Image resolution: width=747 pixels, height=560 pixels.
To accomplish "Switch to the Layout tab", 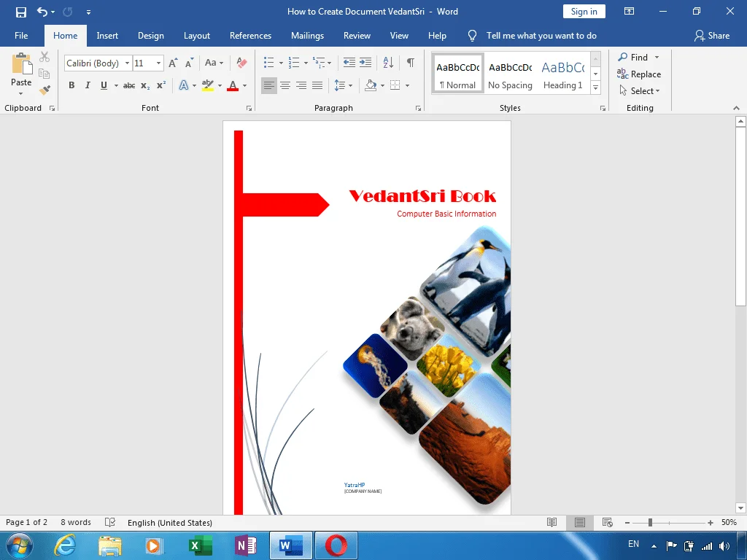I will 197,36.
